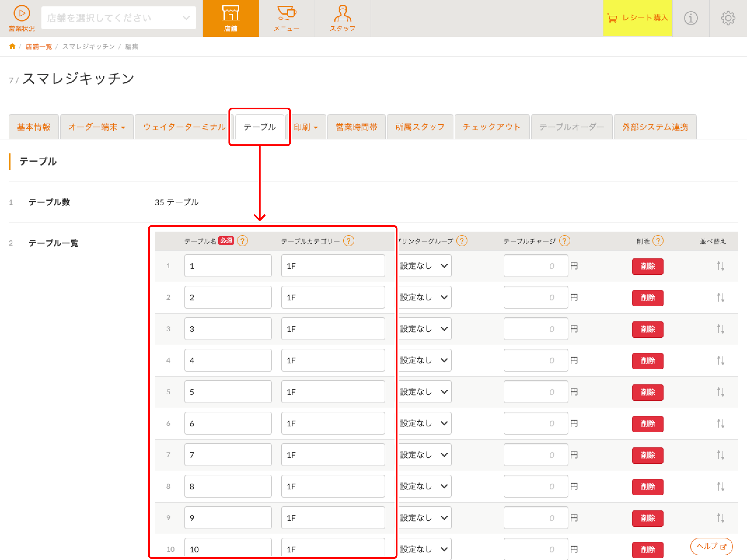Open the ヘルプ link button

click(711, 547)
